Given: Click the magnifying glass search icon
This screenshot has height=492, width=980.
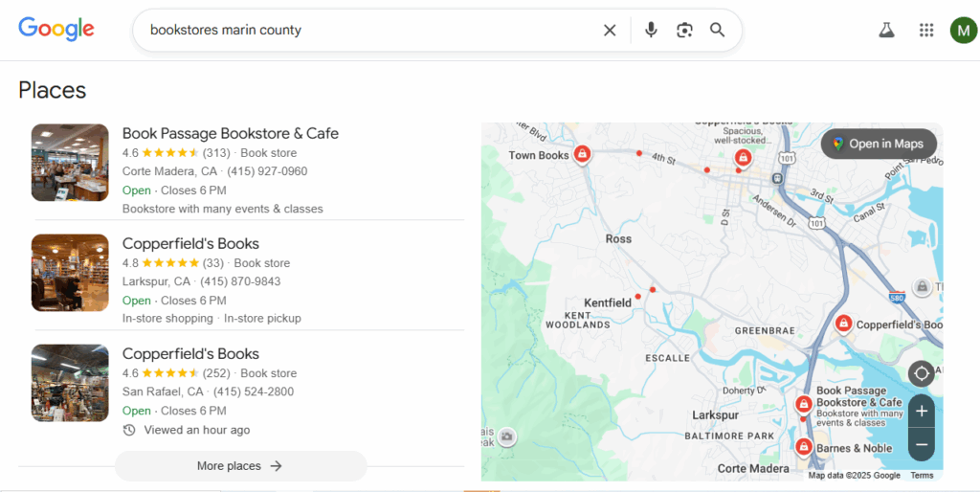Looking at the screenshot, I should (718, 30).
